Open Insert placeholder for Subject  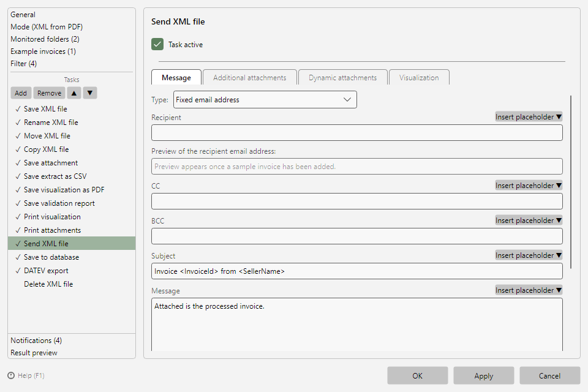[529, 255]
